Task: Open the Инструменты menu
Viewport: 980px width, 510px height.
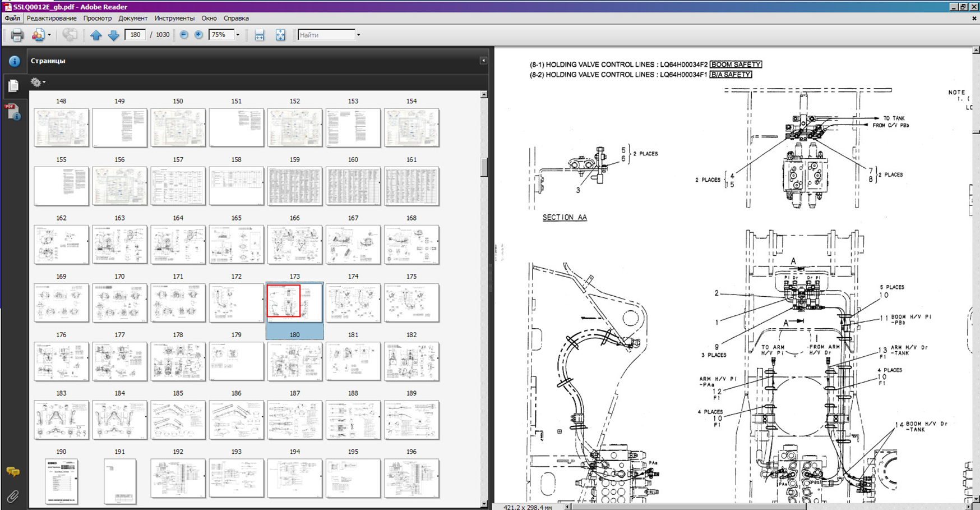Action: point(174,18)
